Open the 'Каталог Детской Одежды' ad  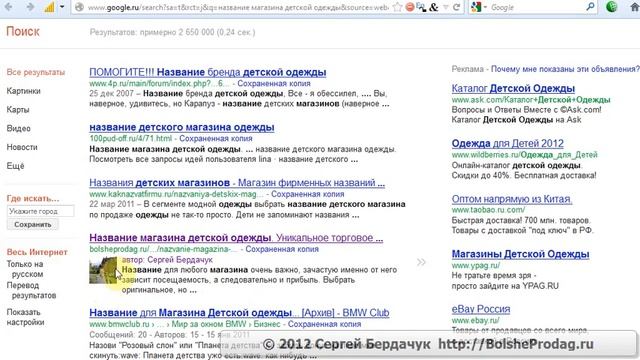point(513,88)
